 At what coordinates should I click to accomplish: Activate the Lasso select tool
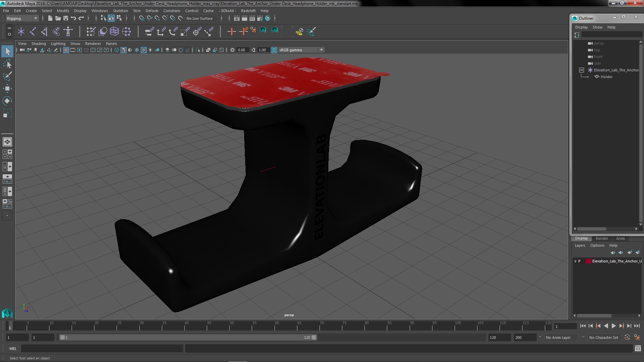7,64
